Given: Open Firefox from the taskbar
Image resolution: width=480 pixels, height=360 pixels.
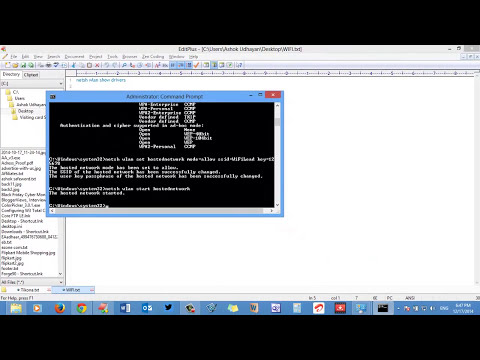Looking at the screenshot, I should (60, 308).
